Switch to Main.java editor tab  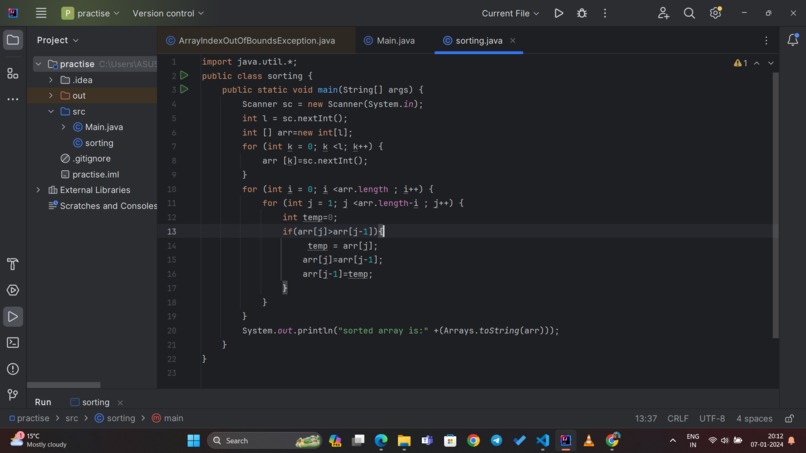coord(389,41)
